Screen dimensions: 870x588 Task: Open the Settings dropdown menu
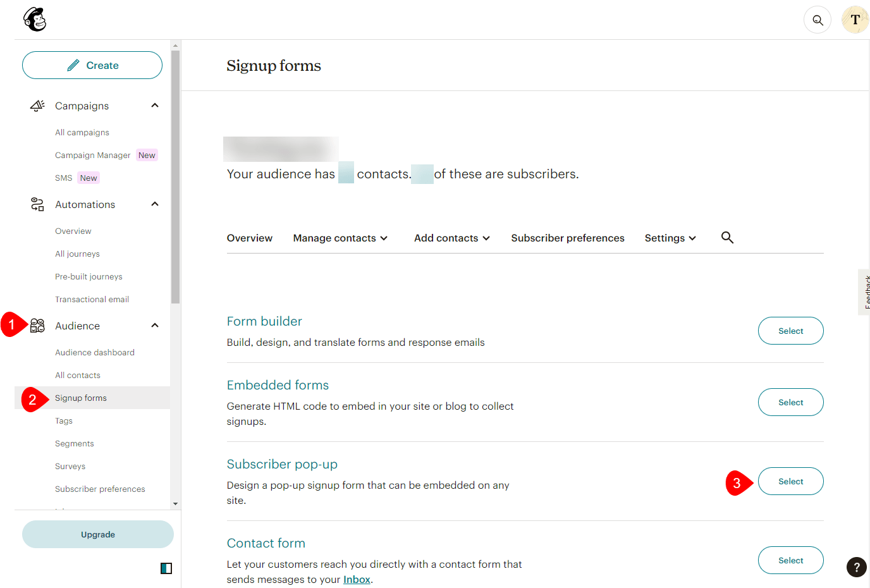coord(670,238)
